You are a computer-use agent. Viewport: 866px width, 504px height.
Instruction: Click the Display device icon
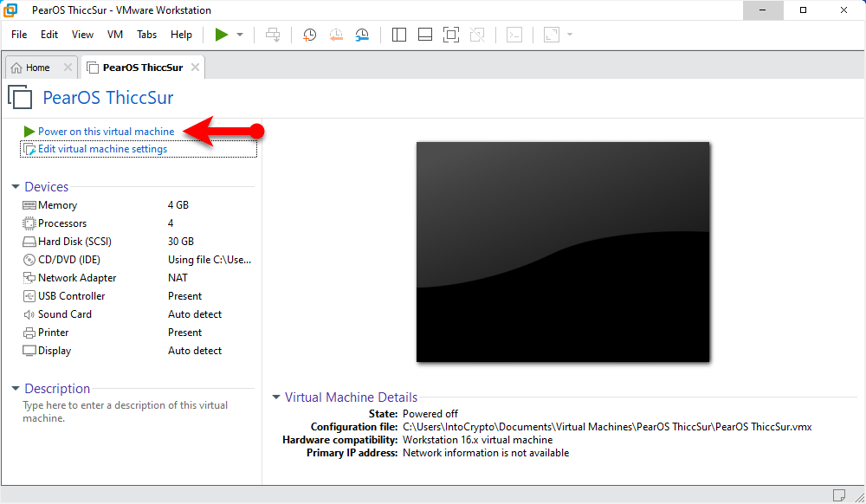pos(29,351)
